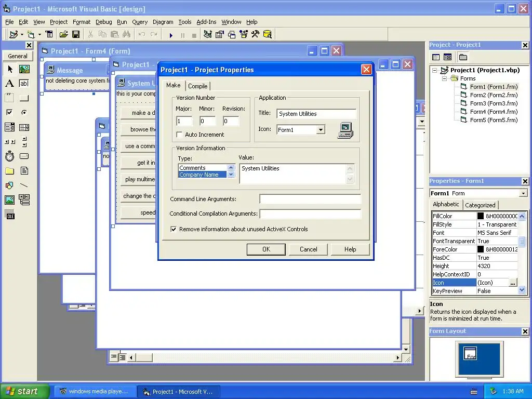Switch to the Categorized properties tab
Screen dimensions: 532x399
[480, 205]
